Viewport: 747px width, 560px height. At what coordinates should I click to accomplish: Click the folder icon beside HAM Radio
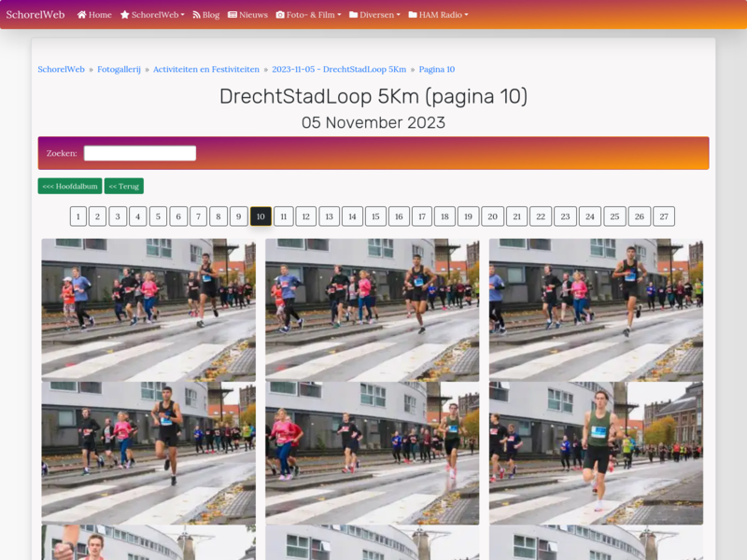[x=413, y=15]
